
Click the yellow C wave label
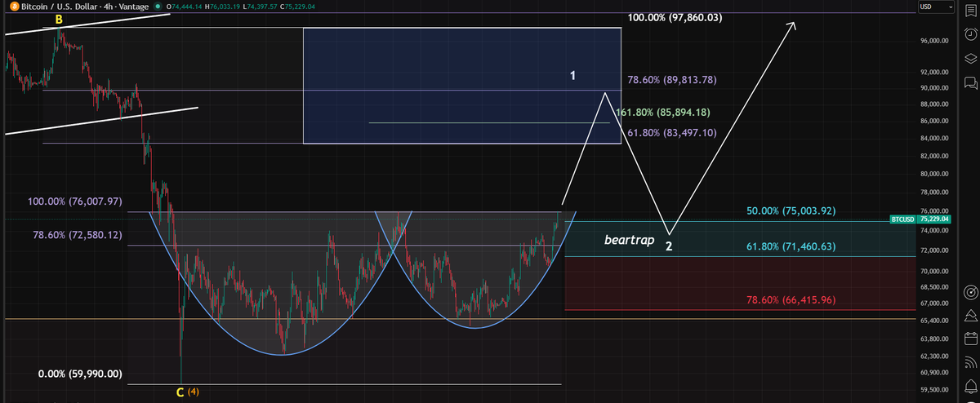[x=180, y=392]
